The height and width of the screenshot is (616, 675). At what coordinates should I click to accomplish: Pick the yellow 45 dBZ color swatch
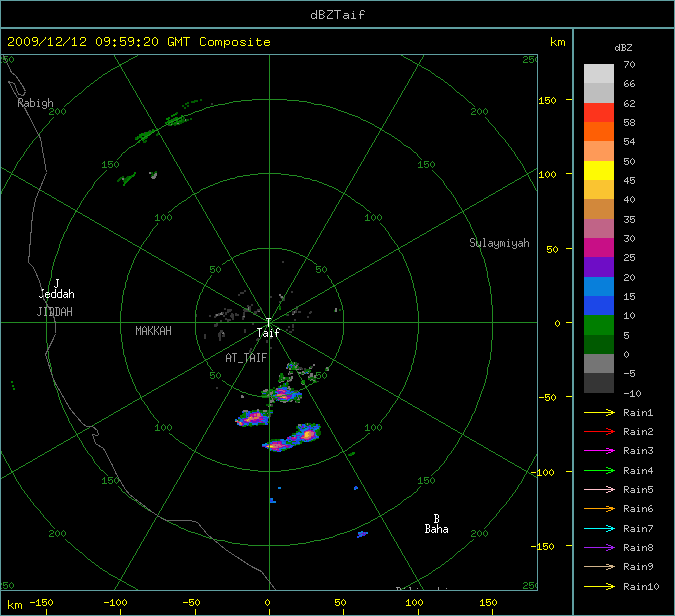pos(599,170)
